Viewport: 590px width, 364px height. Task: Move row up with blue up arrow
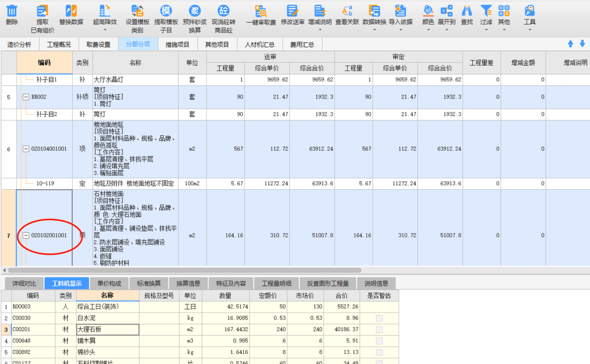(571, 44)
